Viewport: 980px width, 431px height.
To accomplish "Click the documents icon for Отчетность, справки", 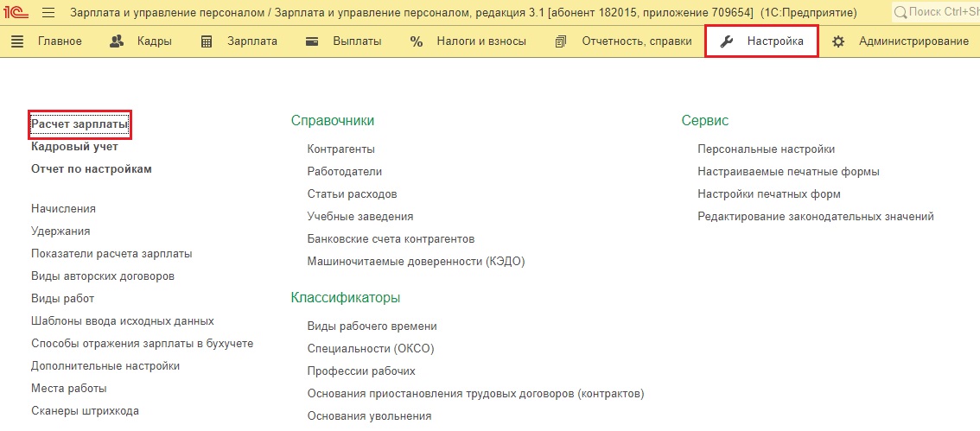I will click(x=560, y=41).
